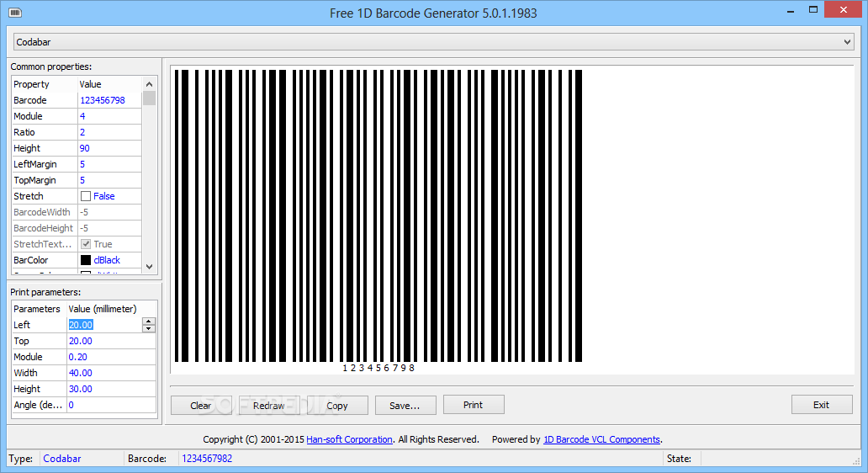This screenshot has height=473, width=868.
Task: Select the Left print value 20.00 field
Action: [104, 325]
